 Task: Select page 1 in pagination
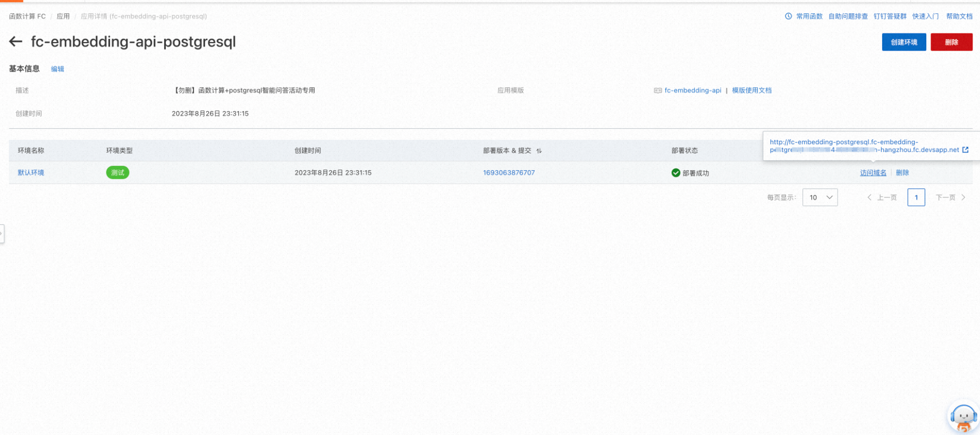[916, 197]
